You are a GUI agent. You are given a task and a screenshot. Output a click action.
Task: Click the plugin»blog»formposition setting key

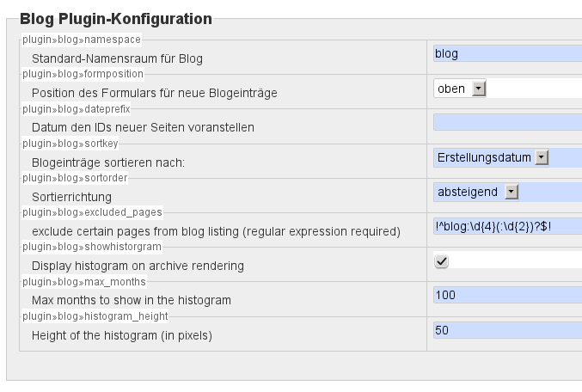(x=83, y=74)
